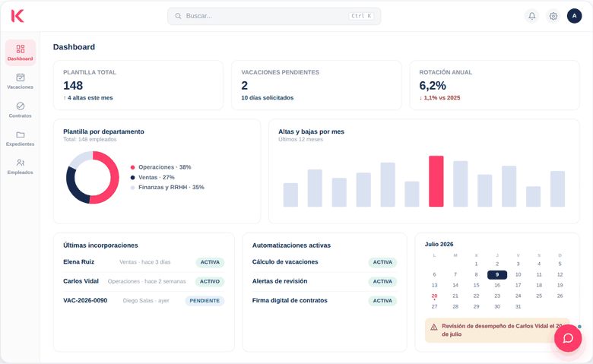Click 'Automatizaciones activas' heading
The image size is (593, 364).
[291, 245]
